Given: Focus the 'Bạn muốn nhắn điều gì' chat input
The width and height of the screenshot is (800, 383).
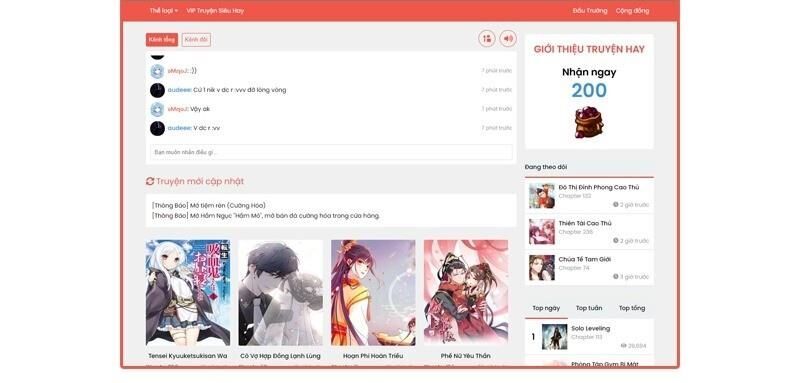Looking at the screenshot, I should (331, 152).
